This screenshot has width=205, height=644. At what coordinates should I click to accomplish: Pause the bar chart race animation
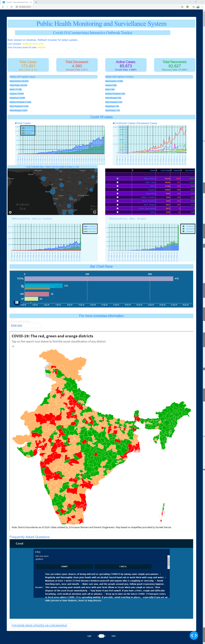(17, 302)
